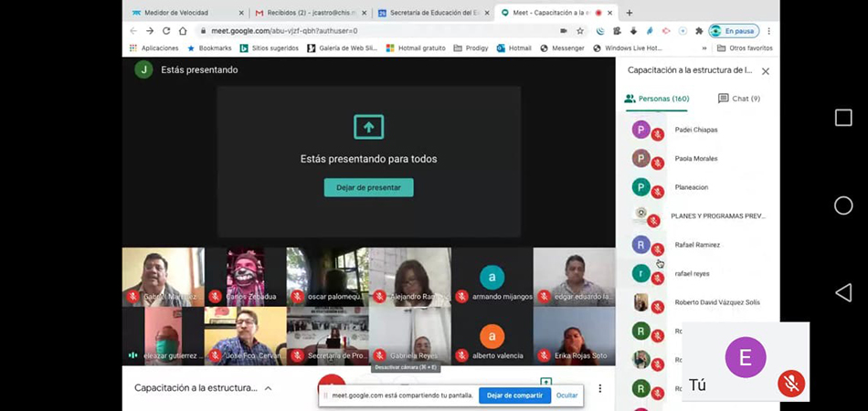
Task: Click the green J avatar next to Estás presentando
Action: (144, 69)
